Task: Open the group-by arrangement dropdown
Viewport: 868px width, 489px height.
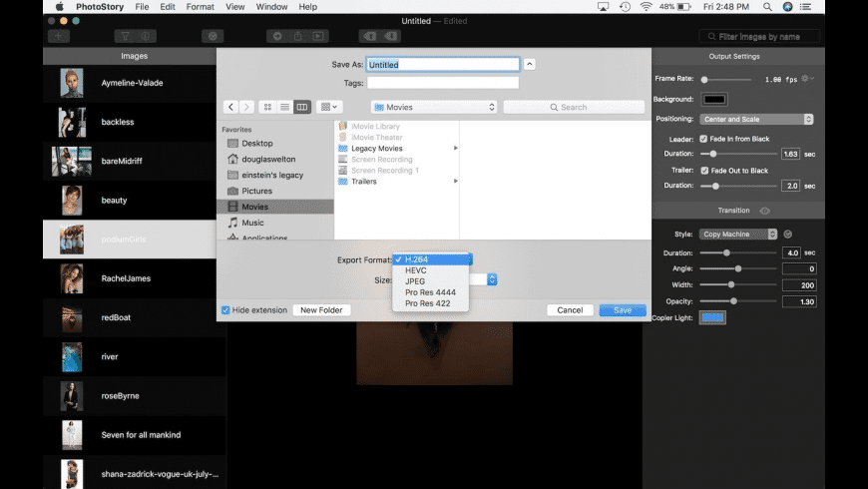Action: click(x=329, y=107)
